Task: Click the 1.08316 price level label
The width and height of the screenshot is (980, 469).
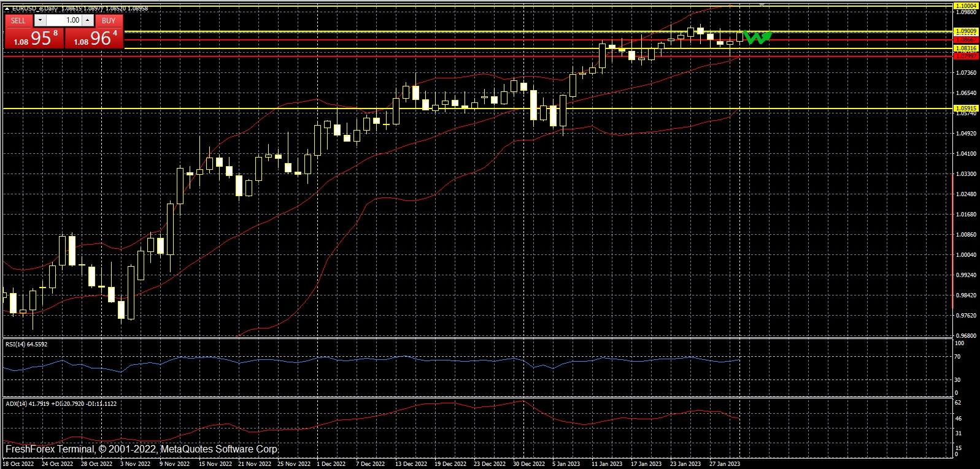Action: tap(966, 48)
